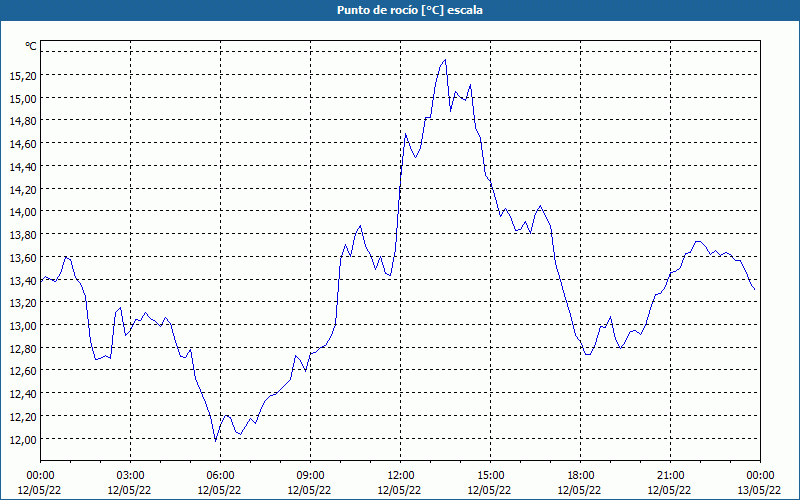Click the 14,60 y-axis value

tap(23, 144)
